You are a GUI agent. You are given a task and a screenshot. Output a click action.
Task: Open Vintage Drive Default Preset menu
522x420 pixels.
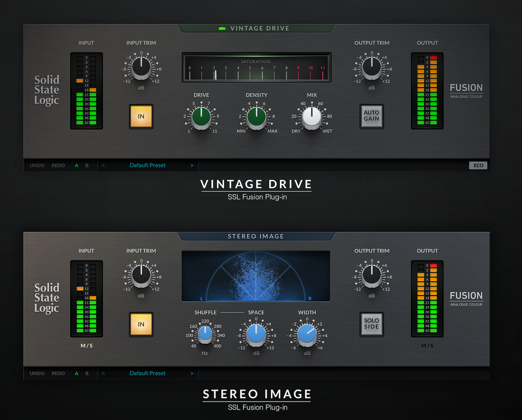point(147,165)
